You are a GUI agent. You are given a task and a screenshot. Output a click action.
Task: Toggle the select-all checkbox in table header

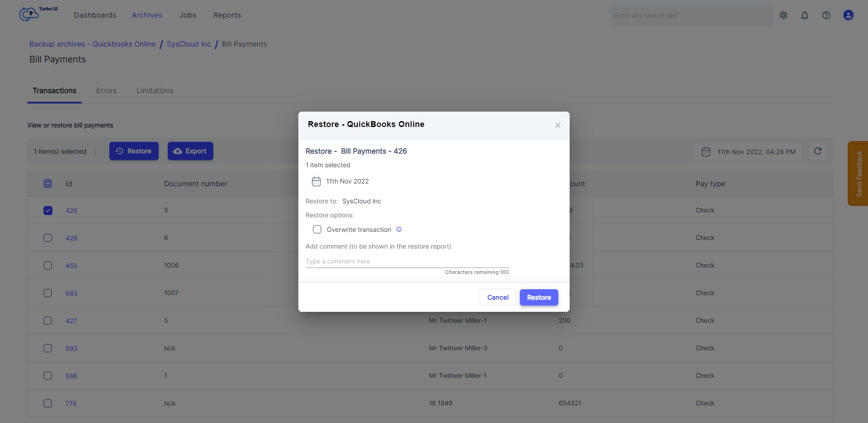click(47, 183)
